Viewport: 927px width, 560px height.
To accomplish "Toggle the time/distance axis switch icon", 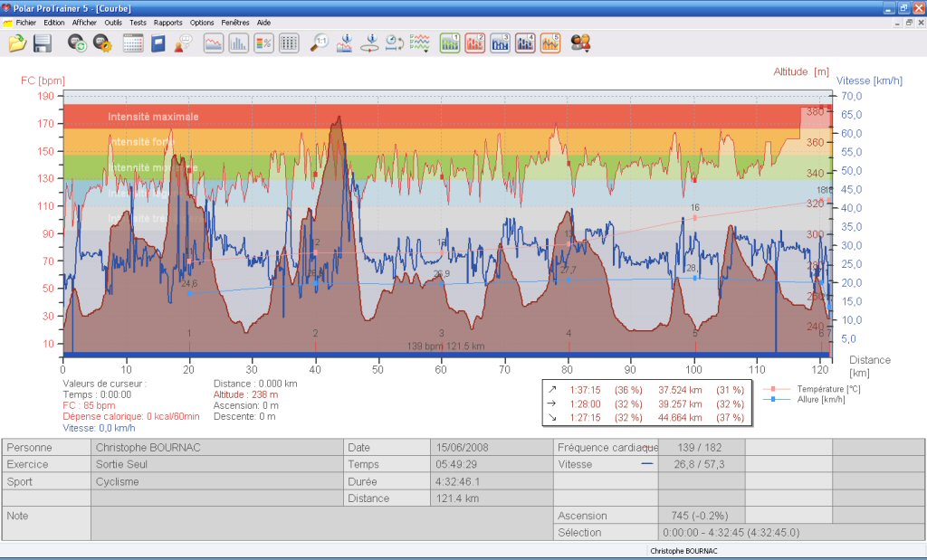I will point(395,43).
